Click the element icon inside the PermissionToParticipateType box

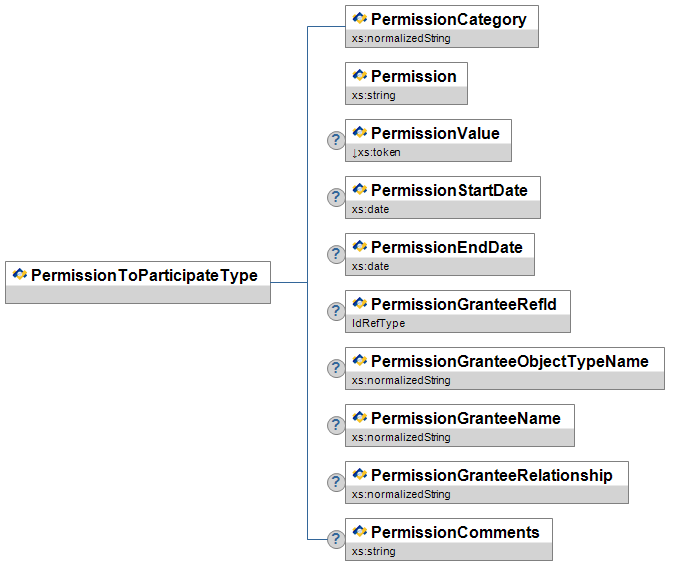(20, 274)
